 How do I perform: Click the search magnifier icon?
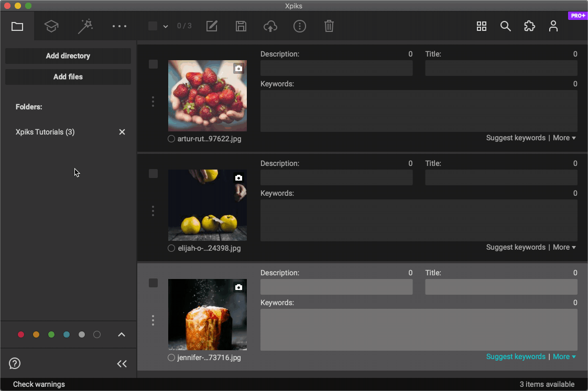(505, 26)
